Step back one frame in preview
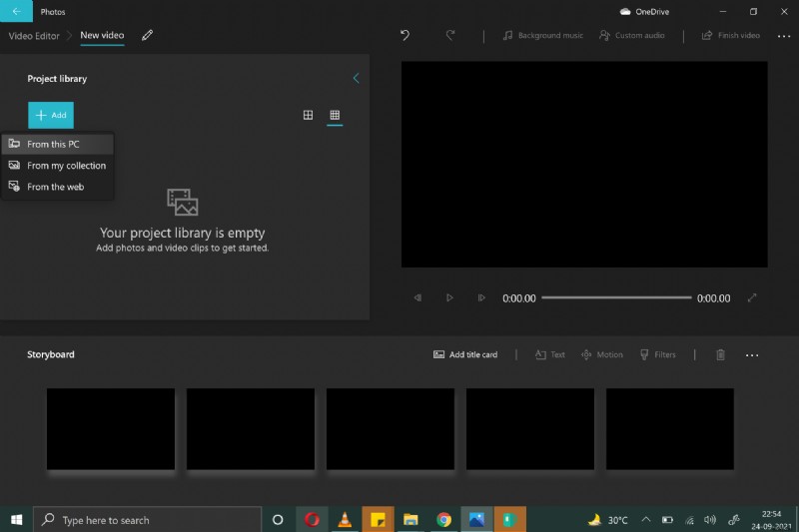 [x=417, y=297]
